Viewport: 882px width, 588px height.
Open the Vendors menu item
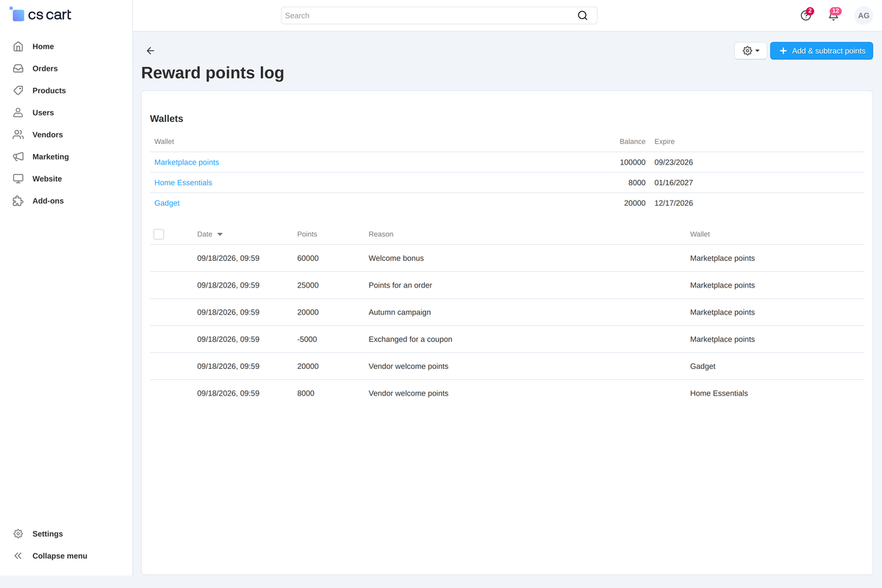click(x=48, y=135)
